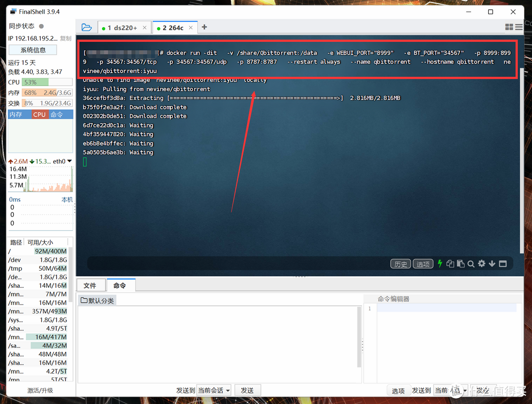The height and width of the screenshot is (404, 532).
Task: Sort processes by CPU tab
Action: pyautogui.click(x=39, y=115)
